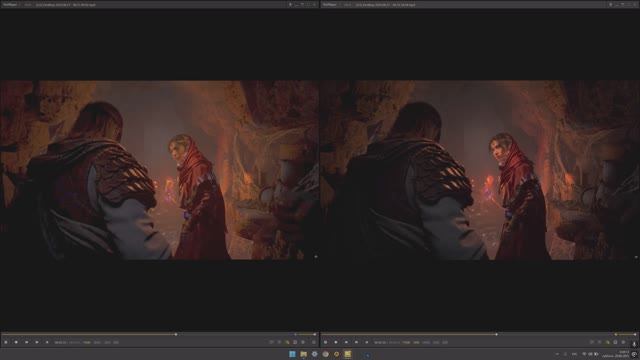
Task: Click the pin-on-top icon in left player title bar
Action: [x=290, y=4]
